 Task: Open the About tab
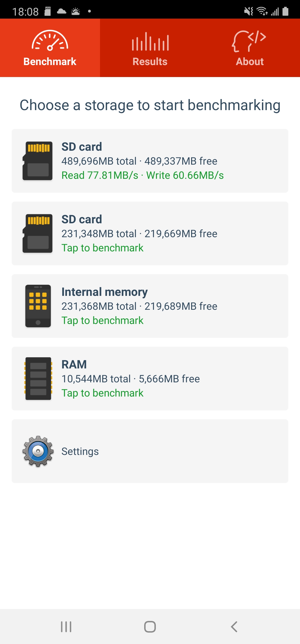(x=250, y=61)
